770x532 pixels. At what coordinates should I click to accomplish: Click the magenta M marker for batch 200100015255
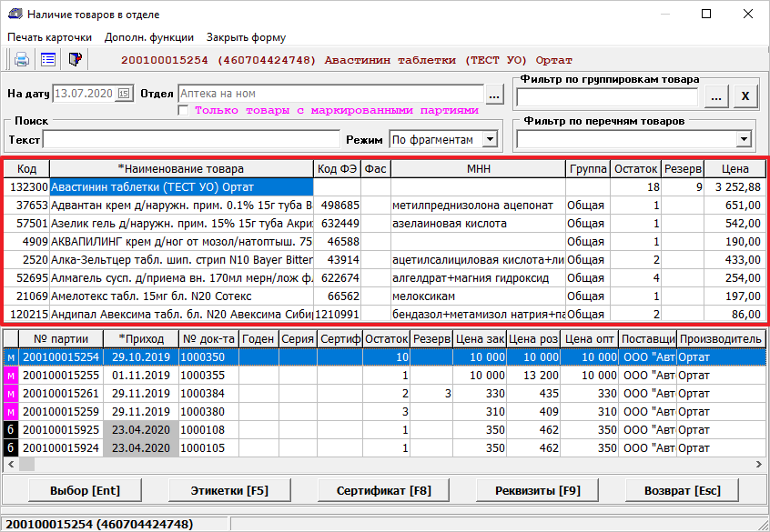[x=11, y=376]
